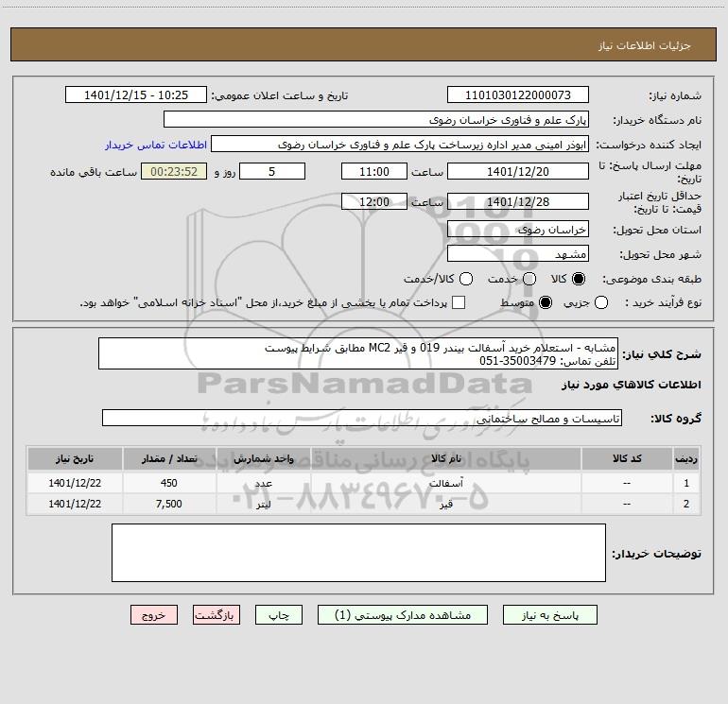Click the ردیف column header
Screen dimensions: 728x704
[686, 458]
